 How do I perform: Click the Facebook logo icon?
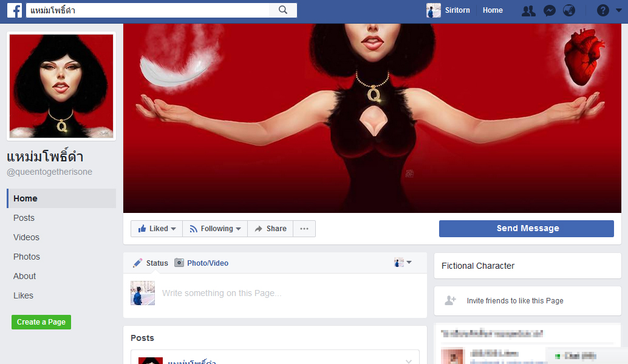coord(15,10)
